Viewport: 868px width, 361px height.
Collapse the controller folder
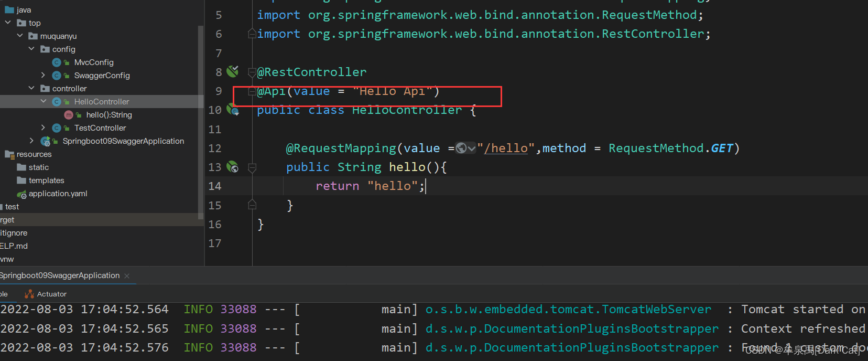tap(31, 88)
